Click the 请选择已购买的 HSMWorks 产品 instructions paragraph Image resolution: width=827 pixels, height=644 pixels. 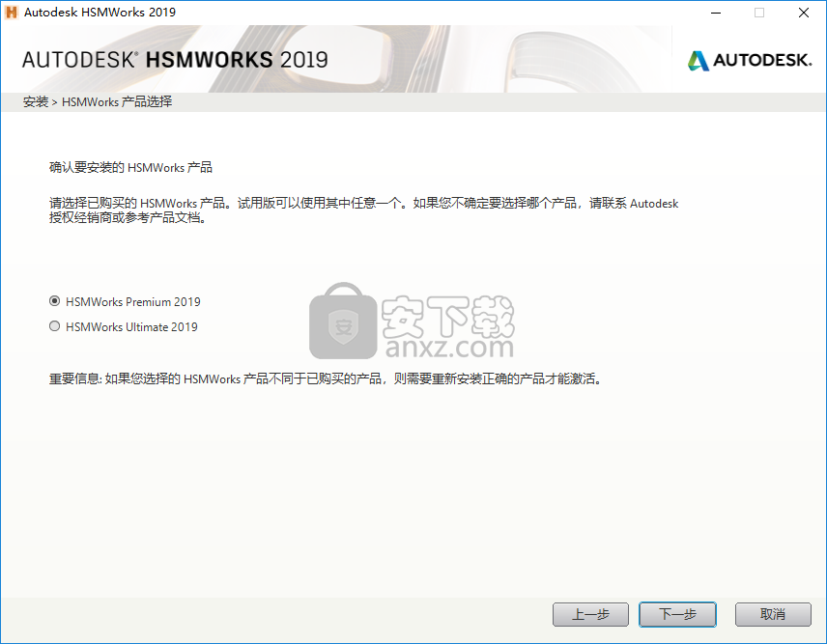pos(363,210)
